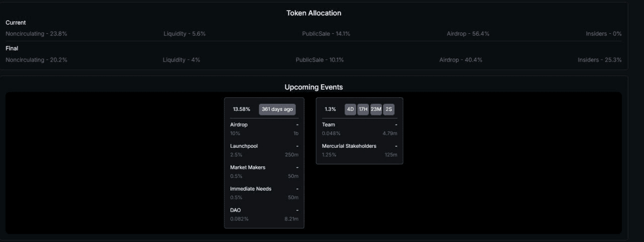The image size is (644, 242).
Task: Click the Immediate Needs entry
Action: 264,193
